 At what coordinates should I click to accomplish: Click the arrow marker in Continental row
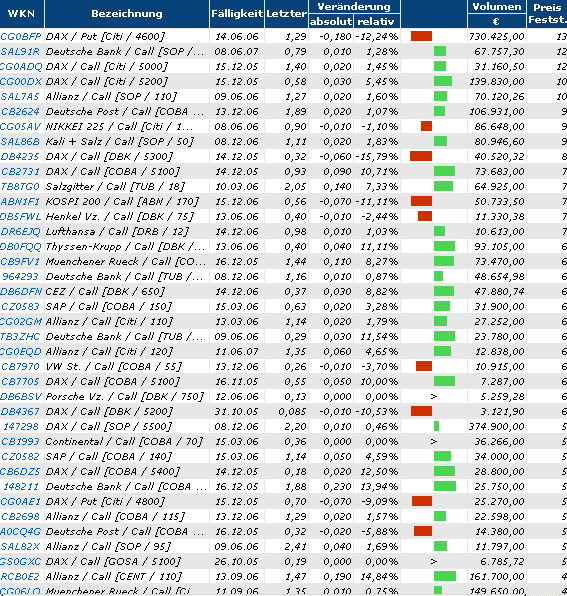(x=434, y=442)
